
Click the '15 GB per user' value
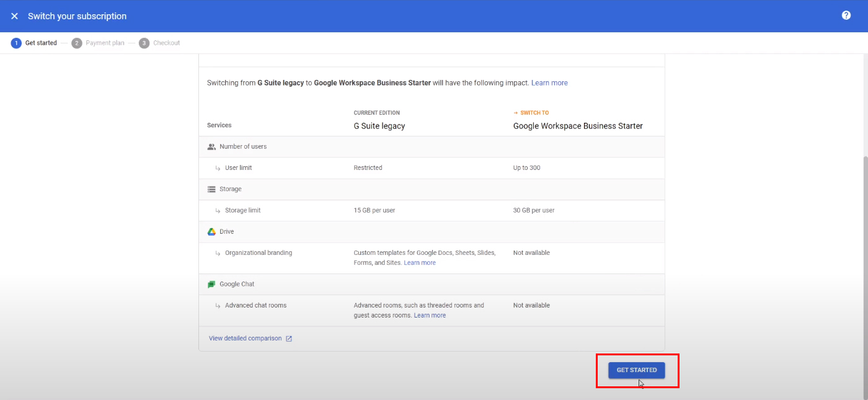[x=374, y=210]
